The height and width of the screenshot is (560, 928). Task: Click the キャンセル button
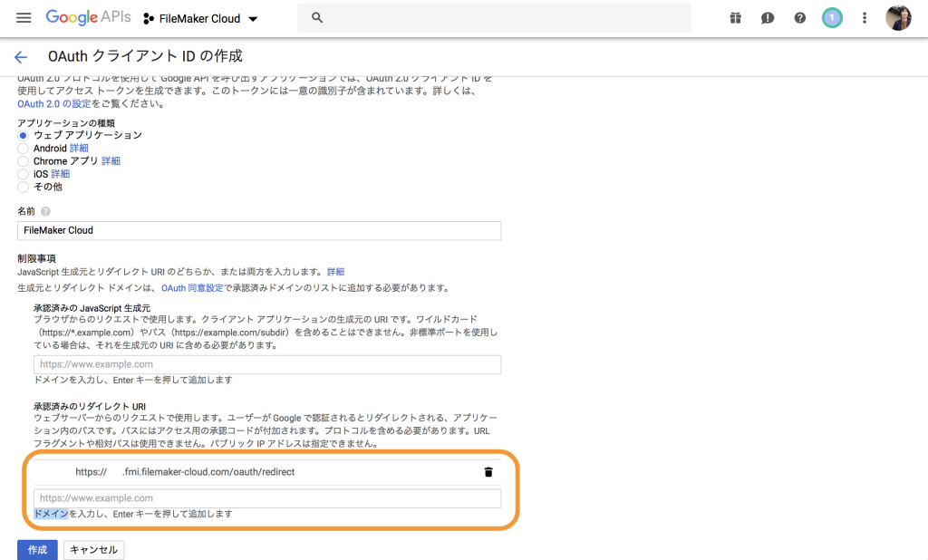coord(93,550)
